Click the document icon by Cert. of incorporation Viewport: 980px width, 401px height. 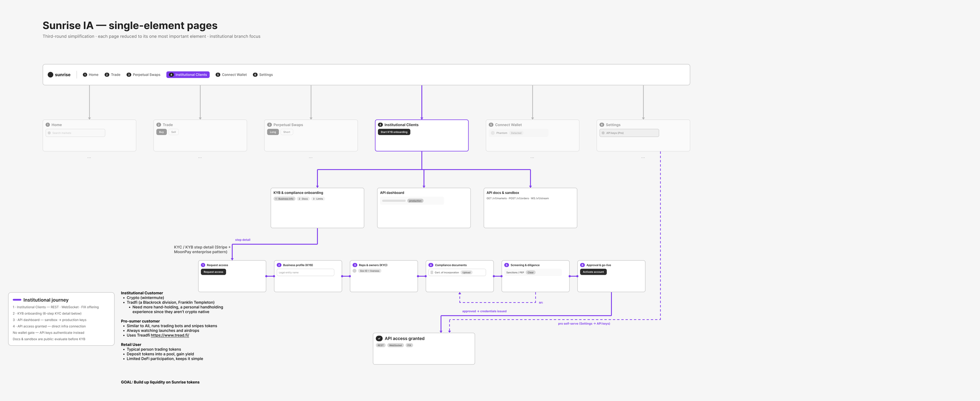(x=432, y=272)
